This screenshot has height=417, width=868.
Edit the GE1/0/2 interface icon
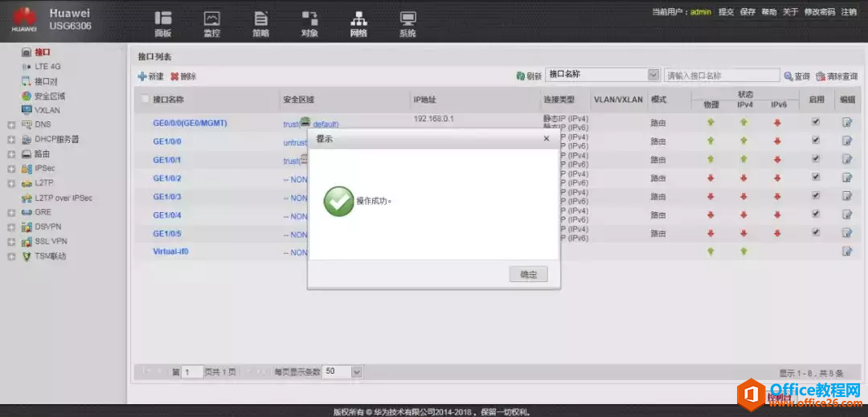847,178
